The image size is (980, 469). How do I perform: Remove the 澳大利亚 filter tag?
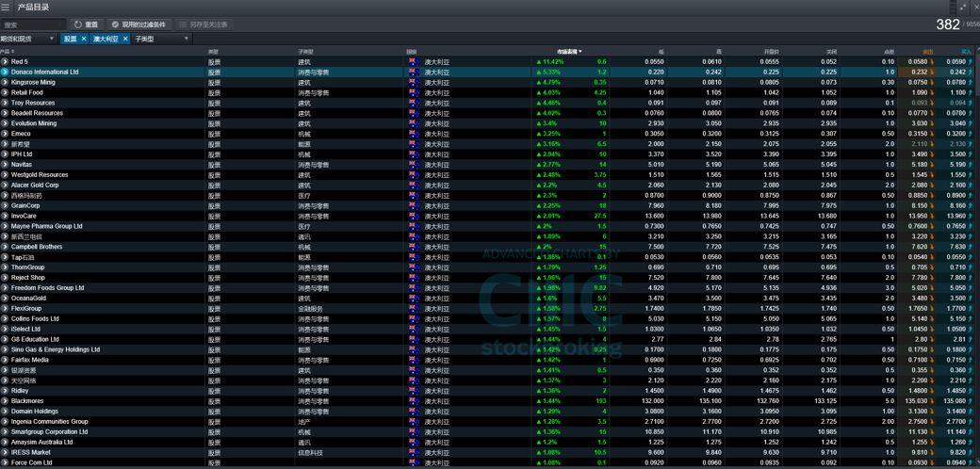(x=125, y=39)
